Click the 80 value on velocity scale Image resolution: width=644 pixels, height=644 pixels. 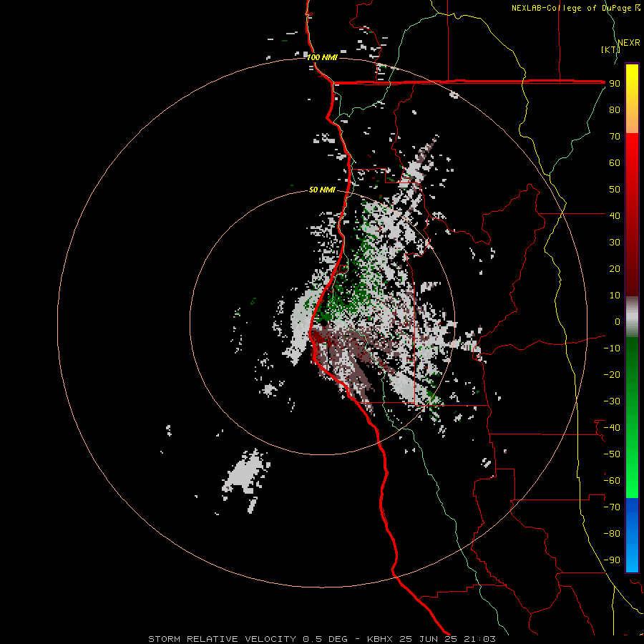615,109
